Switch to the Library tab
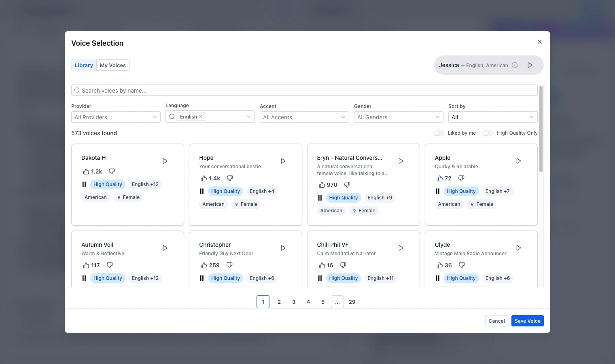This screenshot has width=615, height=364. pyautogui.click(x=84, y=65)
